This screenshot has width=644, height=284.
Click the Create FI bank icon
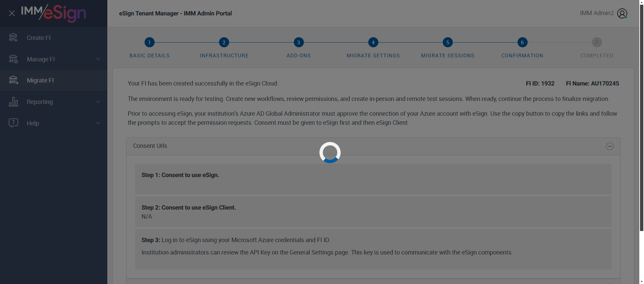coord(13,38)
